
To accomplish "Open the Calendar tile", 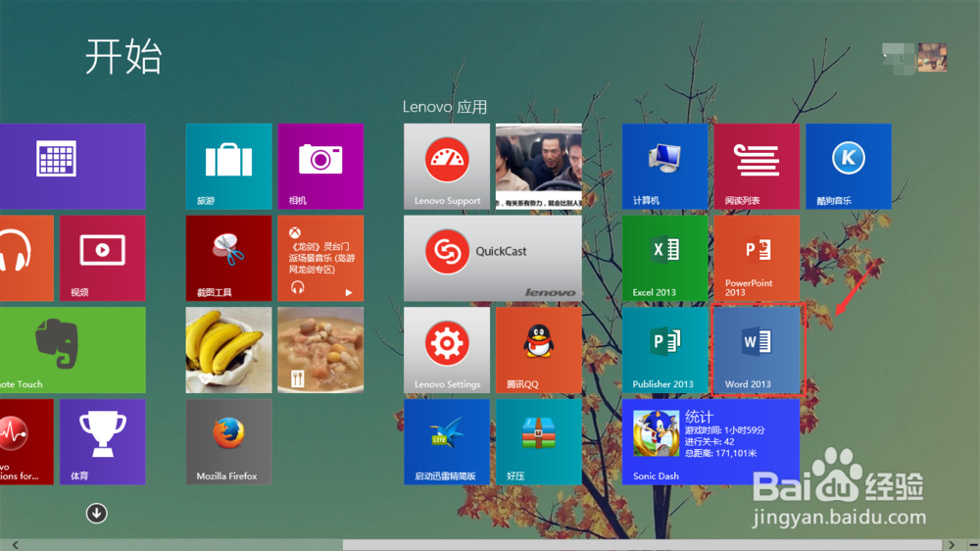I will tap(73, 167).
